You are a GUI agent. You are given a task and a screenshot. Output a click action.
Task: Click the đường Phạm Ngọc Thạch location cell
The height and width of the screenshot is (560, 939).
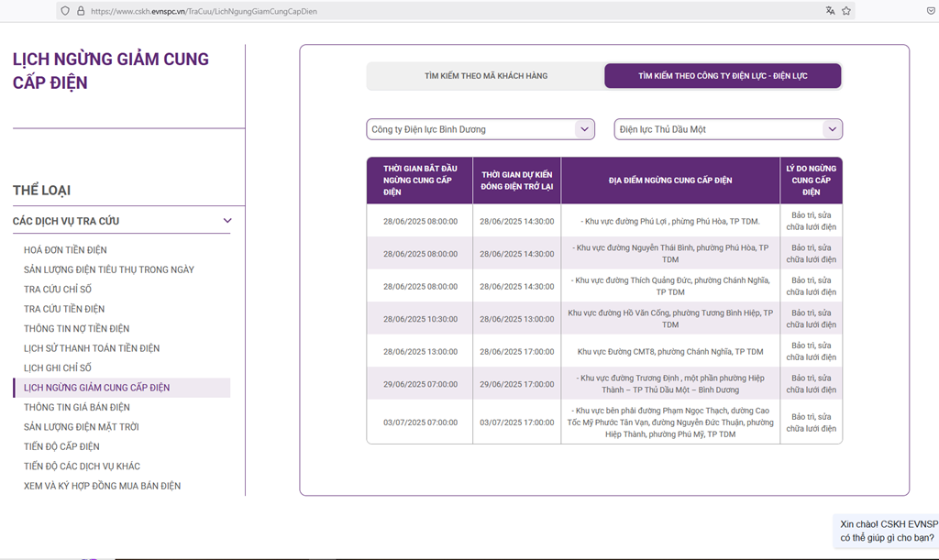coord(670,423)
